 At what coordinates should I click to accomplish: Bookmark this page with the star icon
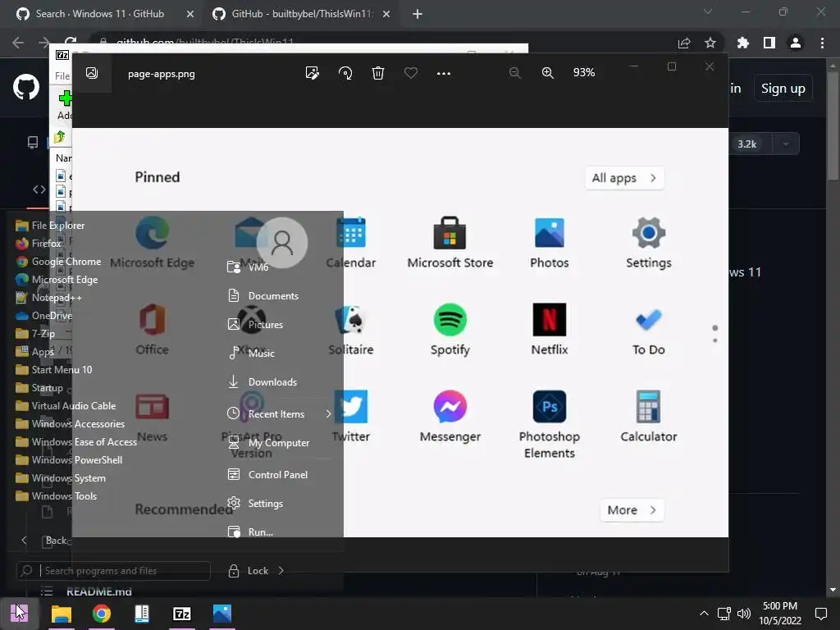tap(710, 43)
